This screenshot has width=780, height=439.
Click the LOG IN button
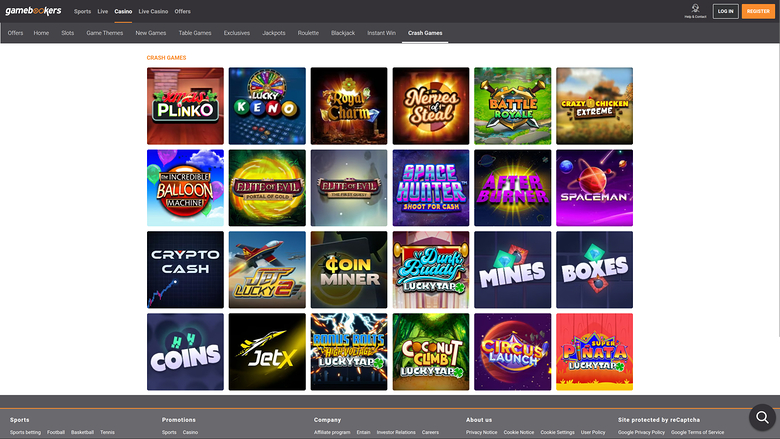725,11
